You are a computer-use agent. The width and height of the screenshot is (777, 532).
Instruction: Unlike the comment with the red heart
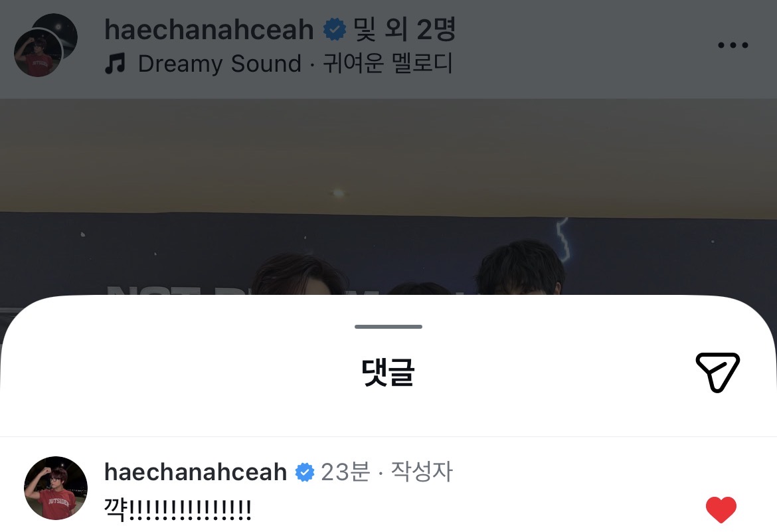click(x=721, y=509)
